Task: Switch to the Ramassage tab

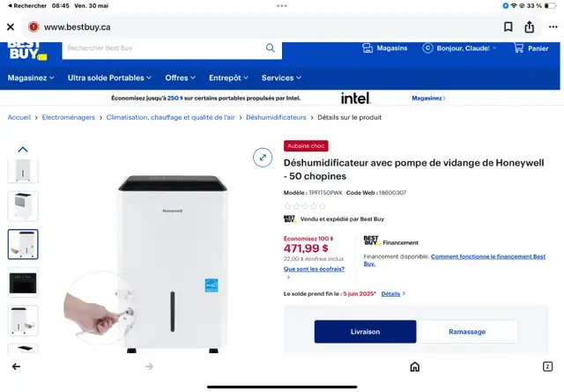Action: pos(467,331)
